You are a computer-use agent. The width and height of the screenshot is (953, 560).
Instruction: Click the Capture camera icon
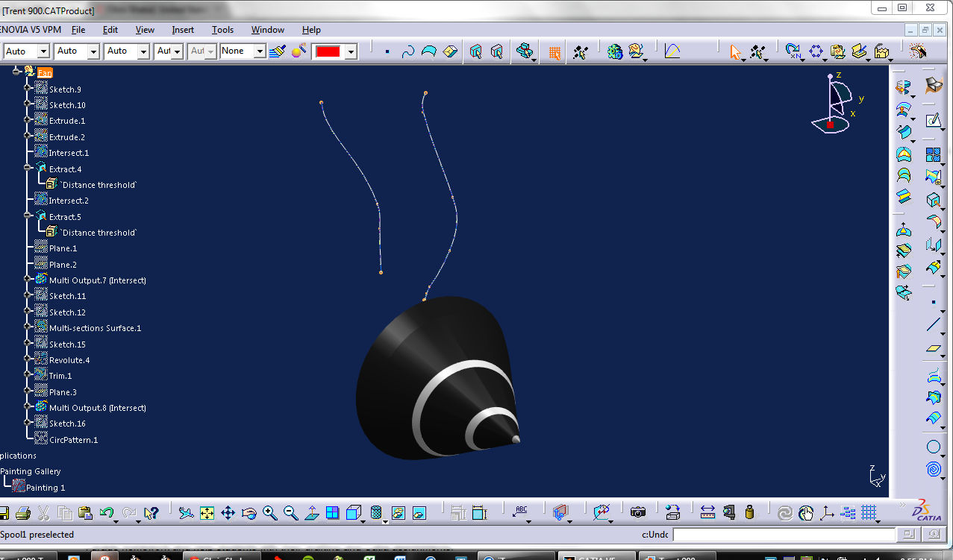point(637,512)
